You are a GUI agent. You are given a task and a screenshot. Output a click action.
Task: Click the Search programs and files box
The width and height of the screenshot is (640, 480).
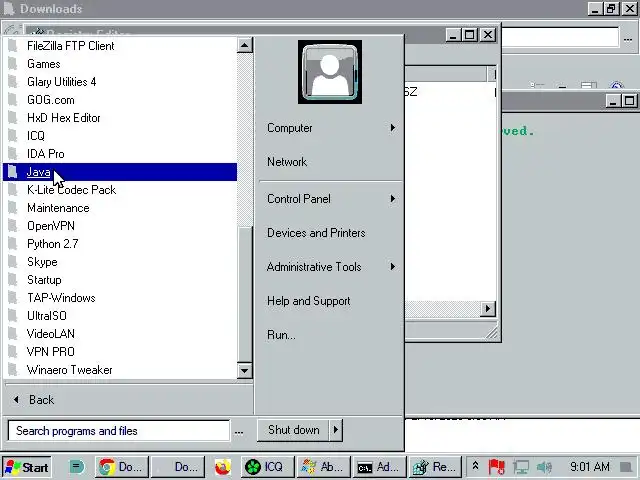click(119, 431)
